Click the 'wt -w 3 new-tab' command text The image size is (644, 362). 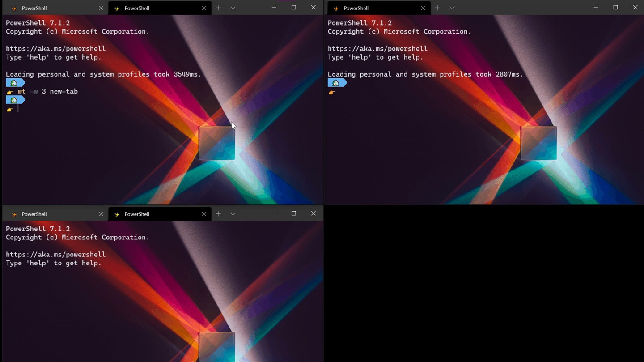[47, 91]
